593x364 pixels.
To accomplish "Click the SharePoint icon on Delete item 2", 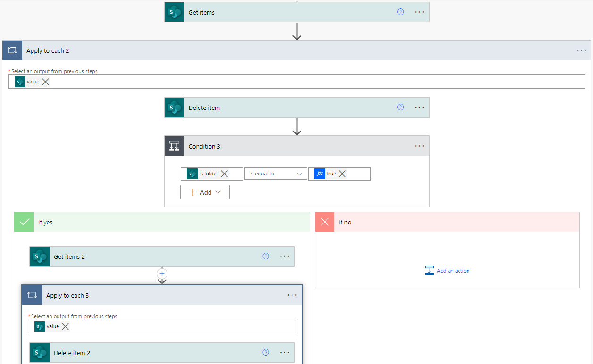I will pos(40,353).
